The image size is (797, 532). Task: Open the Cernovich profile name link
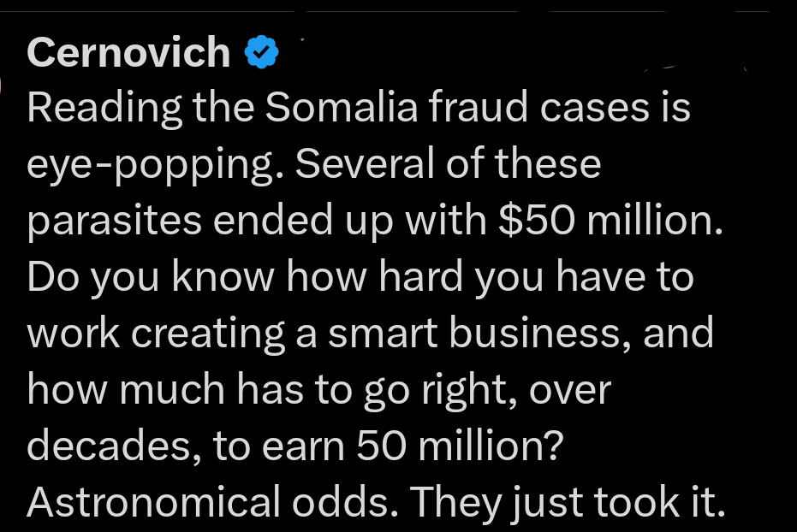128,53
